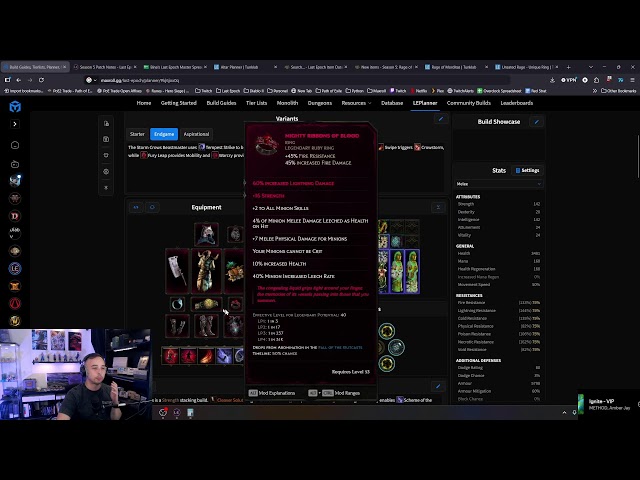Expand the Resources menu

(x=356, y=103)
